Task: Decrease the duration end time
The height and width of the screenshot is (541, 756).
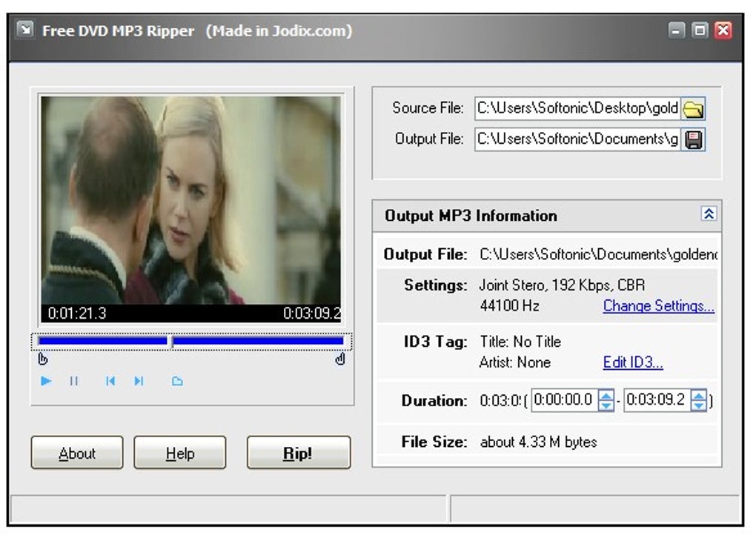Action: tap(699, 405)
